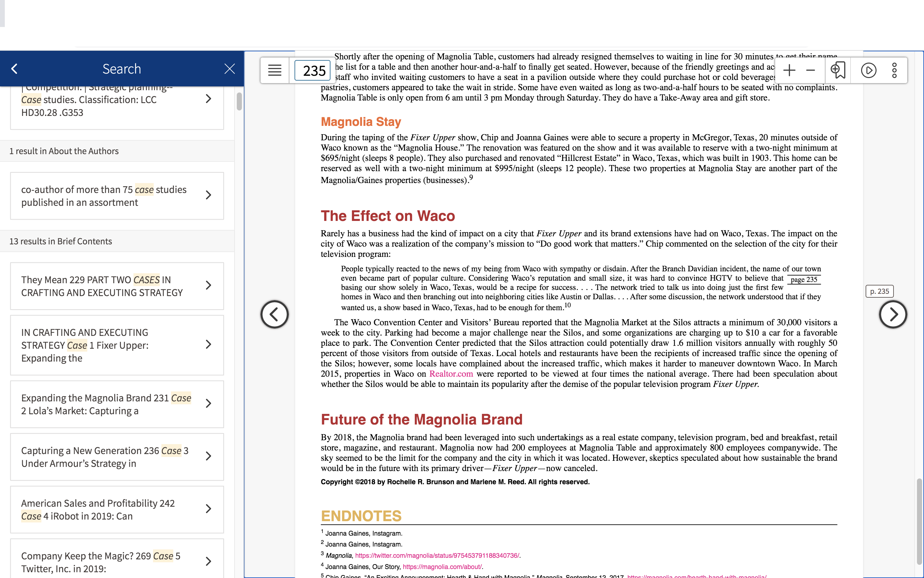Click the ENDNOTES heading
The height and width of the screenshot is (578, 924).
tap(361, 516)
